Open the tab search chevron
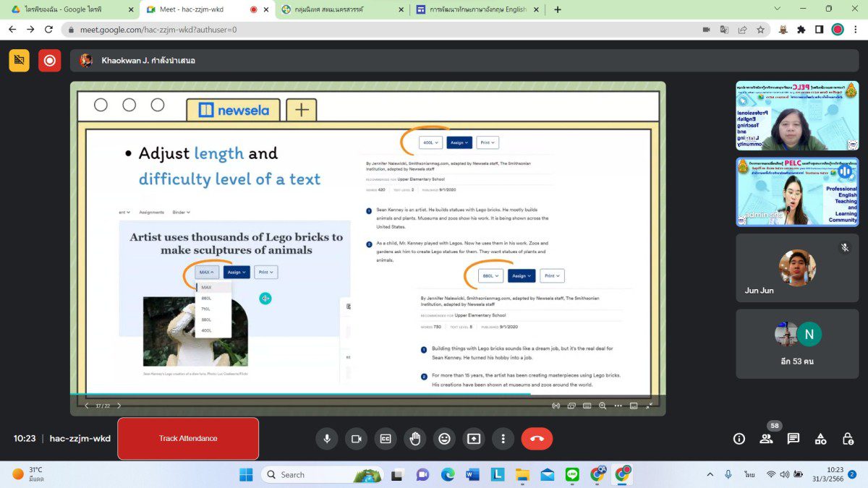Screen dimensions: 868x488 pos(777,9)
